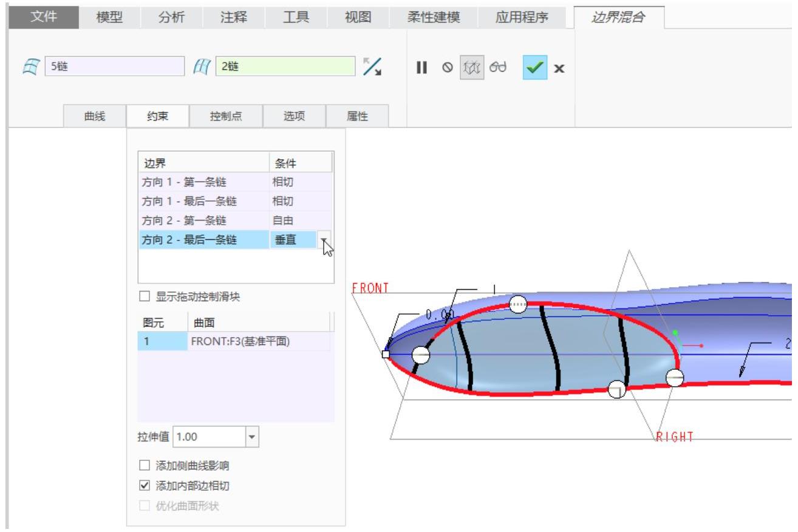Click the 拉伸值 1.00 value field
Screen dimensions: 798x532
[x=210, y=437]
